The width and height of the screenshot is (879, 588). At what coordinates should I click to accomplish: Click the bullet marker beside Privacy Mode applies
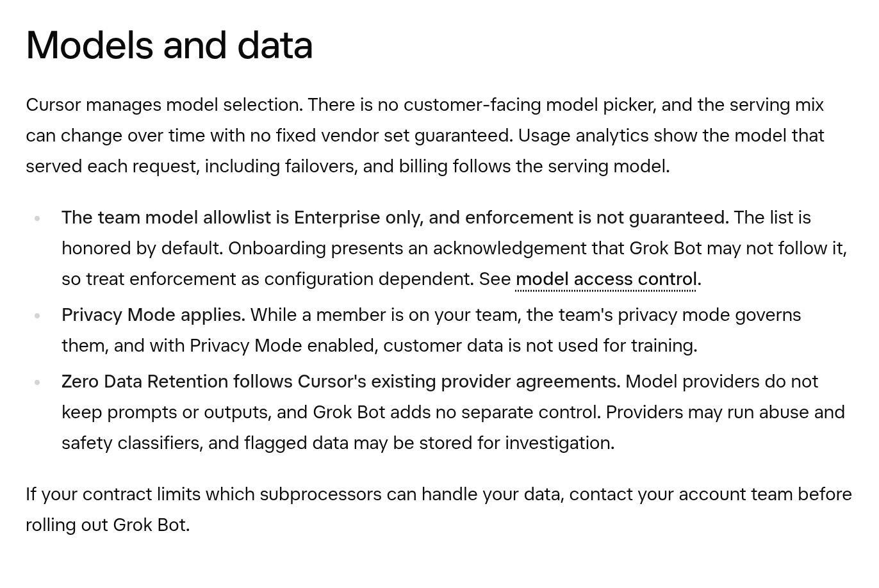[37, 316]
